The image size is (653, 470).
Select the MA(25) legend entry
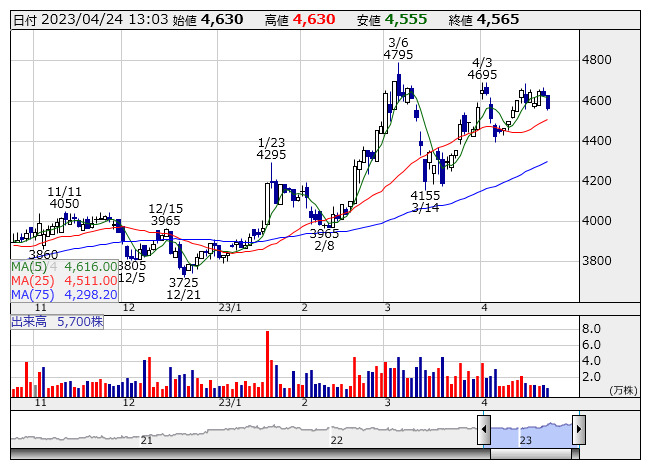tap(64, 281)
